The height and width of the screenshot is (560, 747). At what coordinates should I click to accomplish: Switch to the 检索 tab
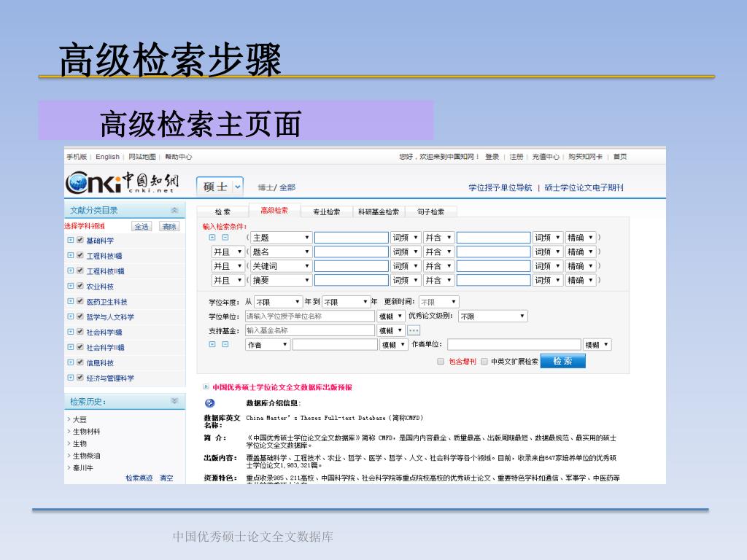click(x=222, y=212)
